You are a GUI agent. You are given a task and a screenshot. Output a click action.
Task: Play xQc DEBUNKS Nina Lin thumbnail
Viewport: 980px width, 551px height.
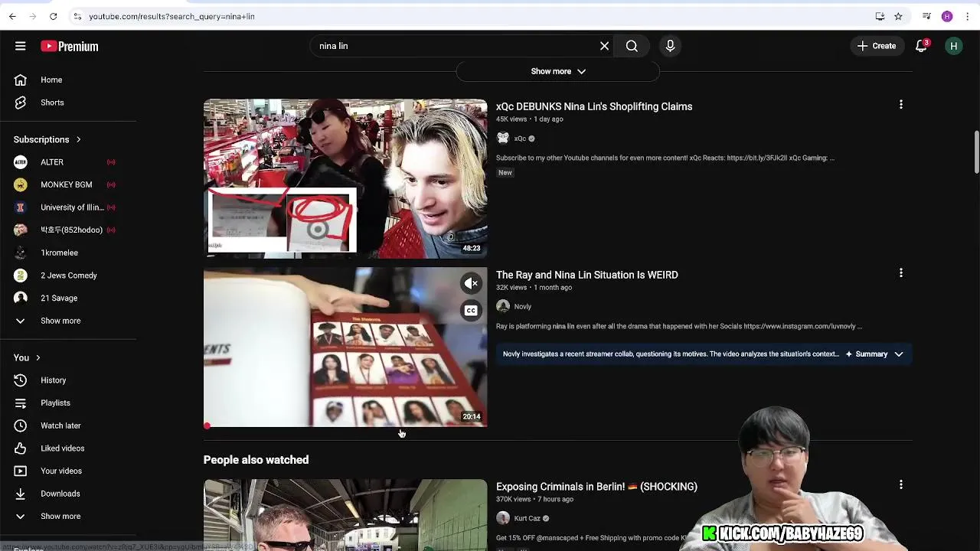click(x=345, y=178)
